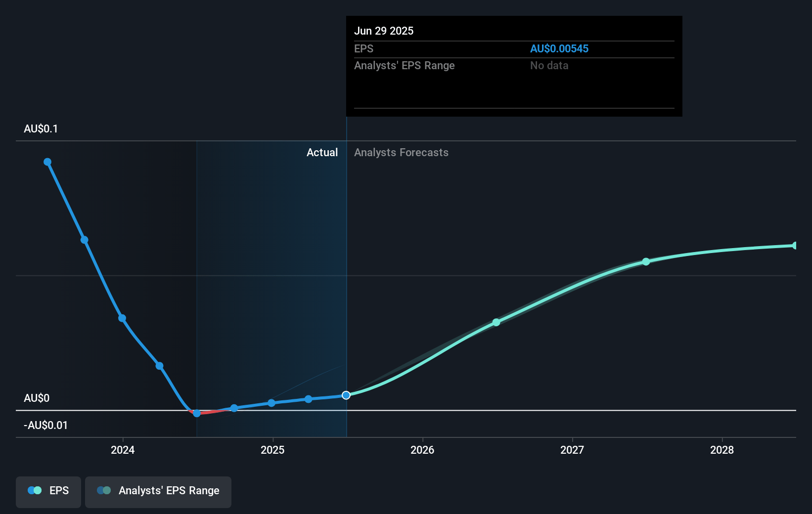Click the Jun 29 2025 tooltip date header
The image size is (812, 514).
point(384,31)
